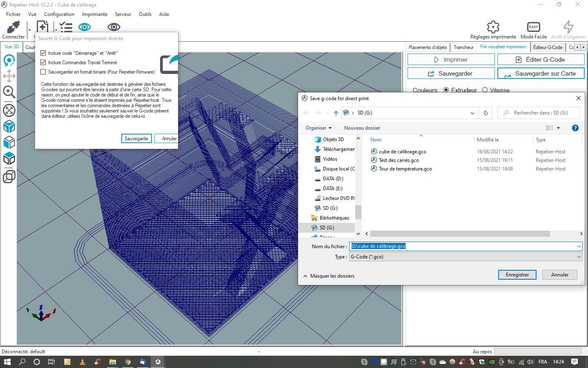
Task: Click the file list horizontal scrollbar
Action: pyautogui.click(x=460, y=234)
